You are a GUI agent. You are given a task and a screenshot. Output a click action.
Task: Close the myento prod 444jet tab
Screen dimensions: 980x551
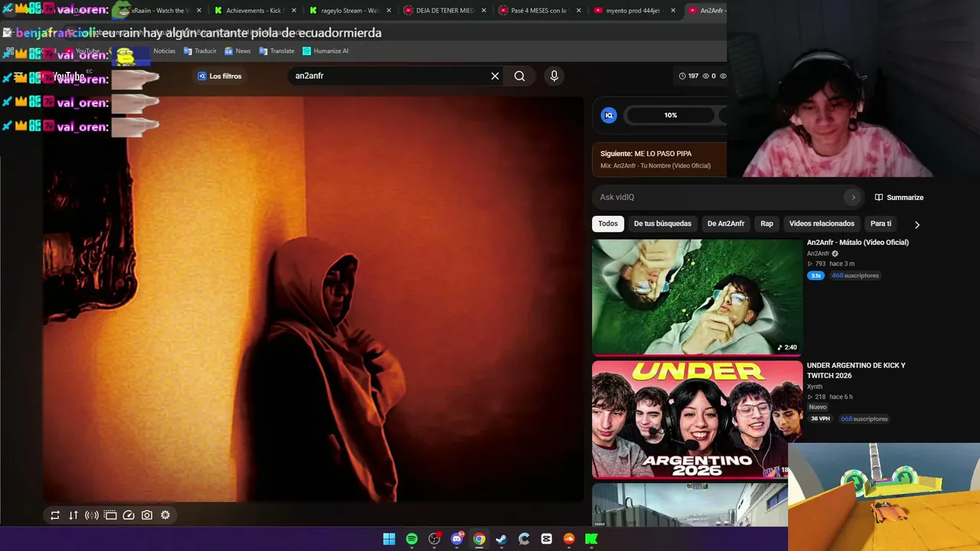point(674,11)
